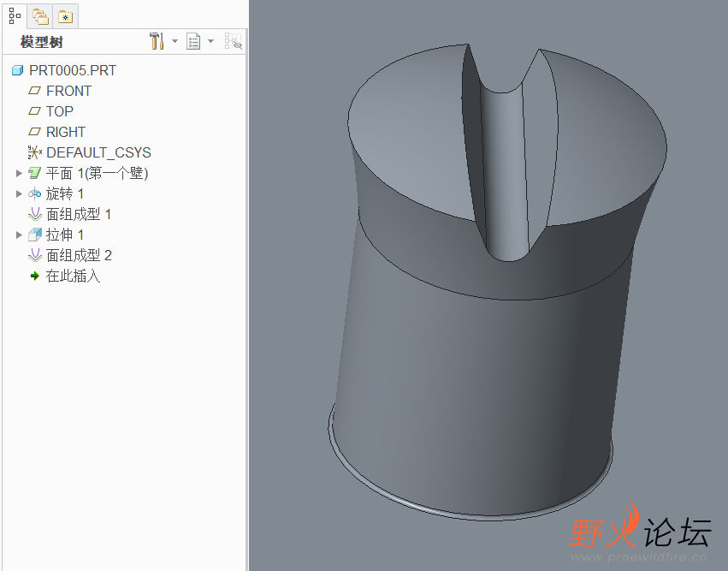
Task: Click the 面组成型 1 form icon
Action: 35,214
